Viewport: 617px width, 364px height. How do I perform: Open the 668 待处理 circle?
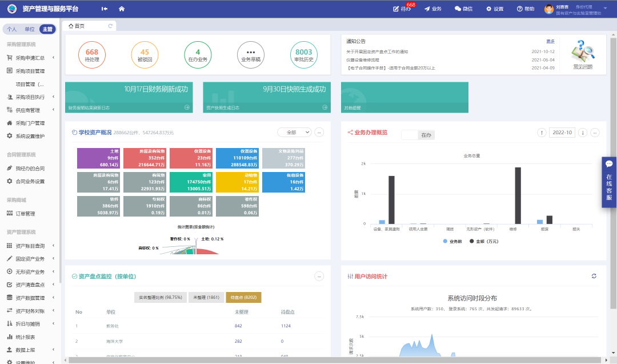pyautogui.click(x=91, y=55)
